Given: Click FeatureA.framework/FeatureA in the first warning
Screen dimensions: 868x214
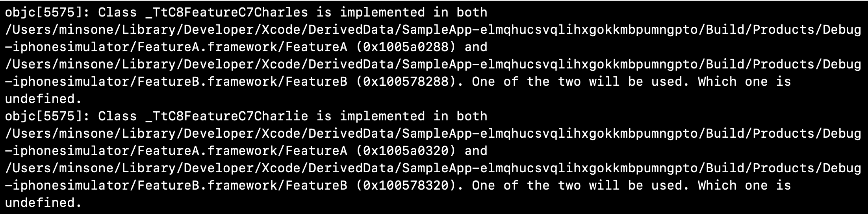Looking at the screenshot, I should pyautogui.click(x=242, y=47).
